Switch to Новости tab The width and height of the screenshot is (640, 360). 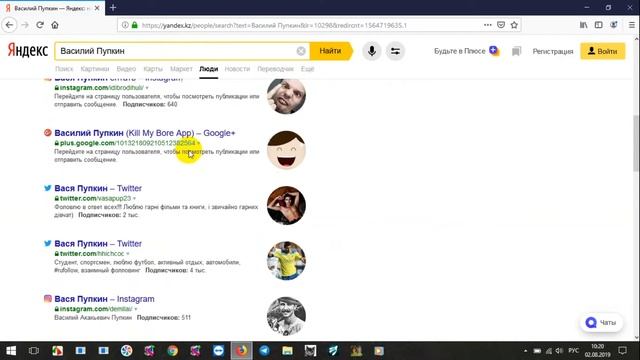tap(237, 69)
